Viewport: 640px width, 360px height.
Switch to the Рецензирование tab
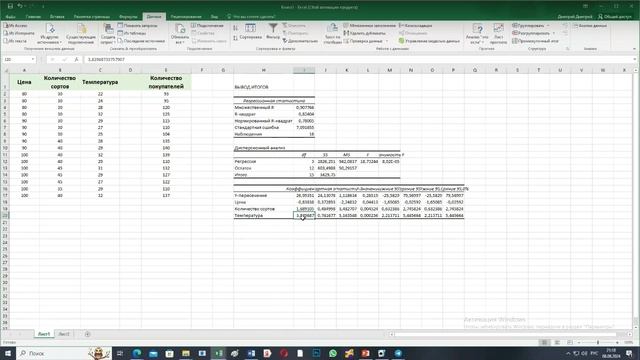[186, 17]
